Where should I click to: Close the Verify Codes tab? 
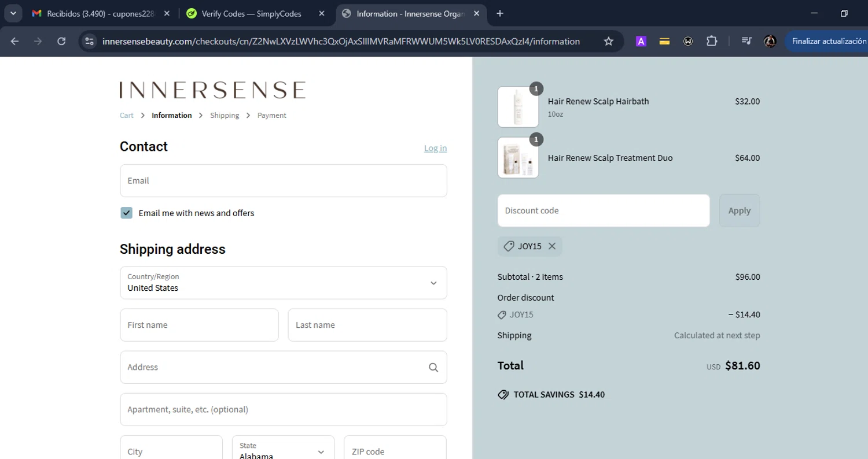coord(322,13)
